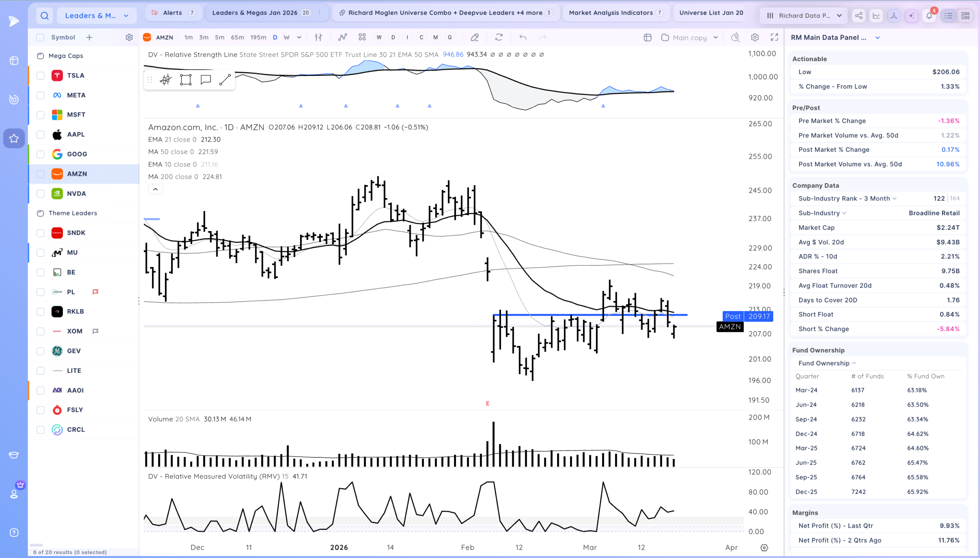Click the blue horizontal price line
The height and width of the screenshot is (558, 980).
(x=590, y=315)
